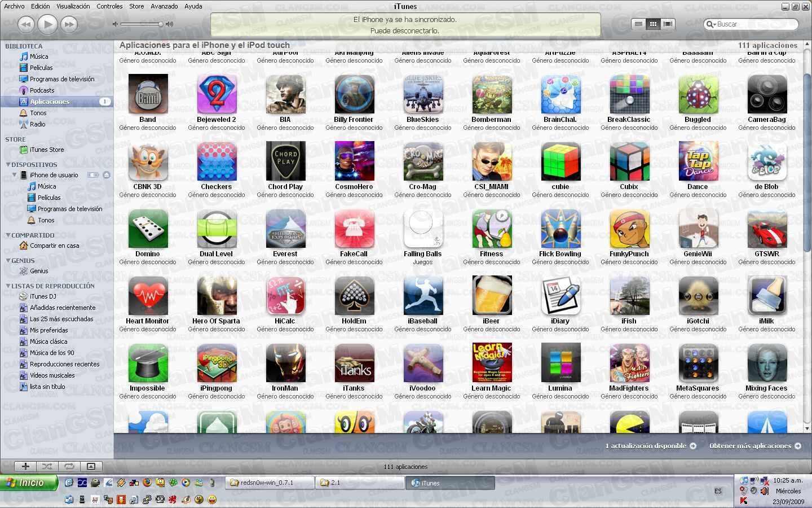Open iTunes Store in sidebar
Screen dimensions: 812x508
47,150
